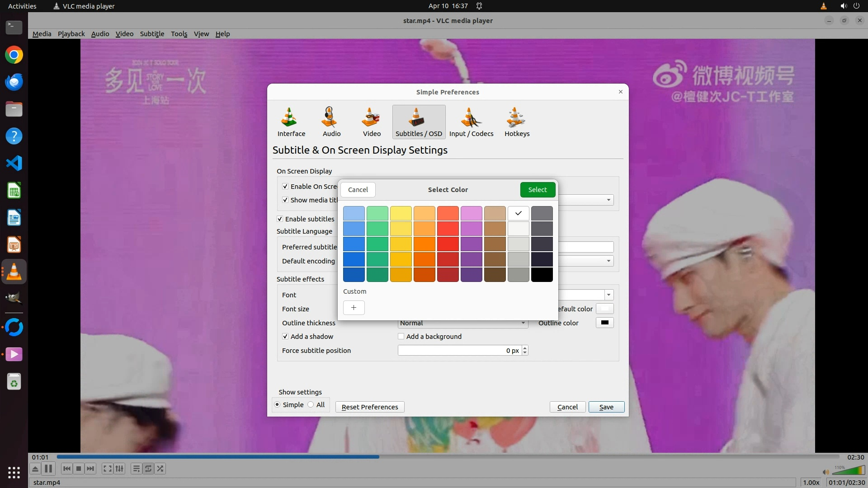Click the green Select button
The width and height of the screenshot is (868, 488).
537,190
